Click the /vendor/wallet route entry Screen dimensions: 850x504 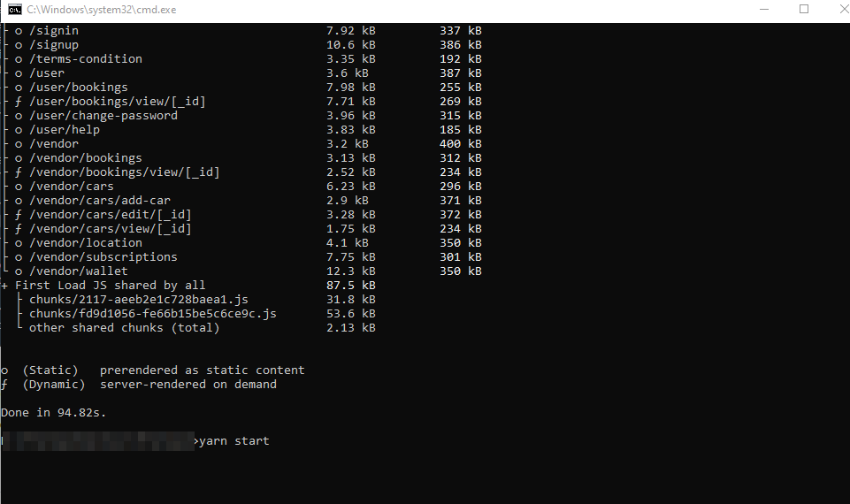78,271
